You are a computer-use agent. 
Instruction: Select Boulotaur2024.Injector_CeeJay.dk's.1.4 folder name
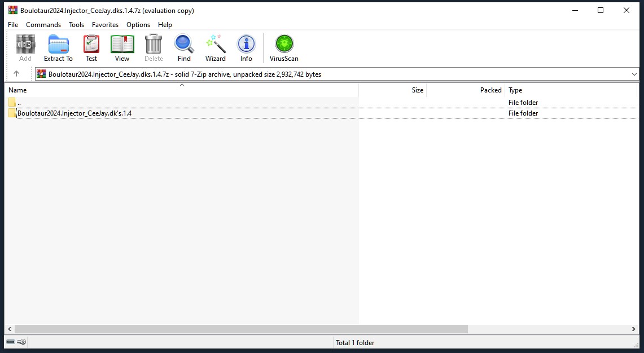75,113
